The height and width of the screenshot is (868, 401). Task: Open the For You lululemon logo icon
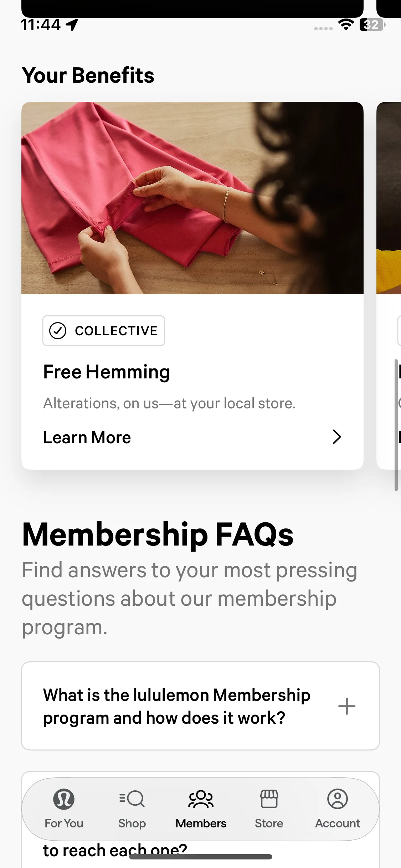(64, 799)
